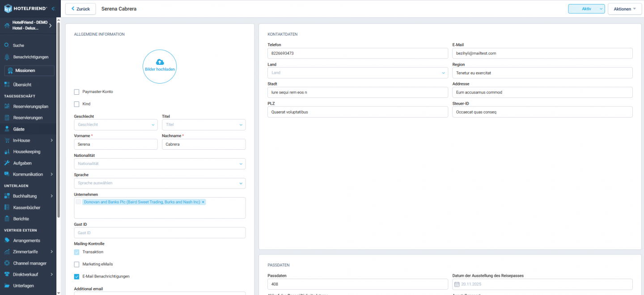Expand the Nationalität dropdown
The height and width of the screenshot is (295, 644).
point(160,164)
